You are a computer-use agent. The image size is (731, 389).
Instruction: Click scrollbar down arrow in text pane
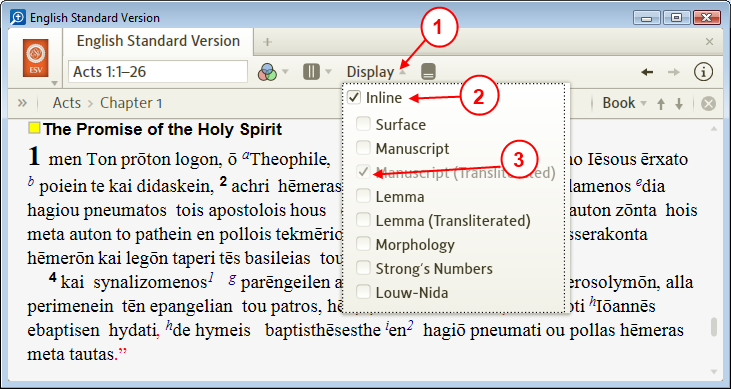tap(713, 372)
